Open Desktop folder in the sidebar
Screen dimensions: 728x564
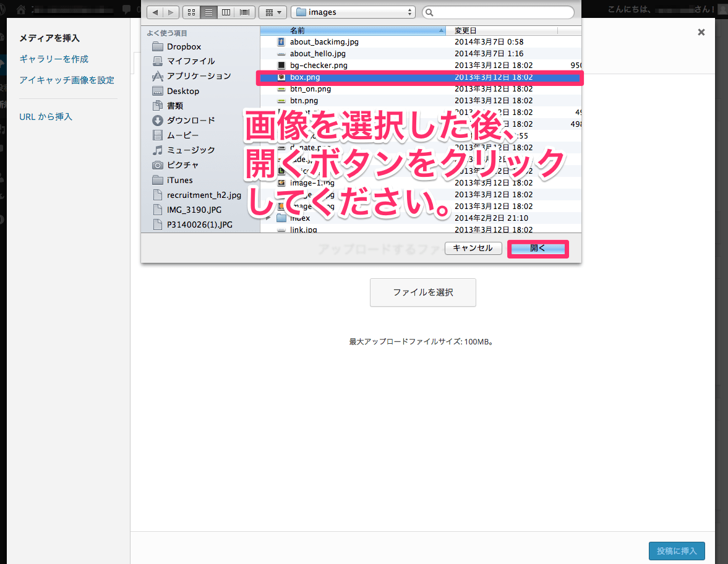tap(182, 91)
